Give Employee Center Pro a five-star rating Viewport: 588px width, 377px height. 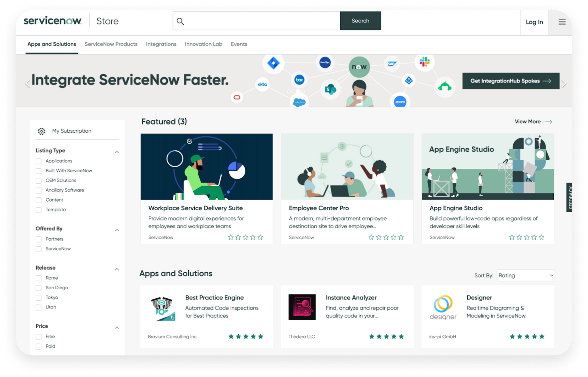[401, 237]
